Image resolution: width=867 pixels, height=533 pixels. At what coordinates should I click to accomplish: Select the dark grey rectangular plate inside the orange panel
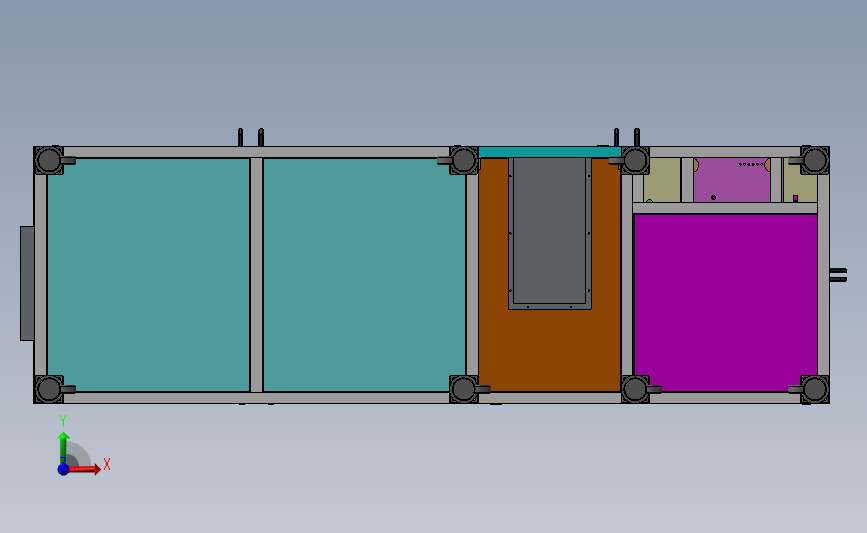[x=550, y=231]
